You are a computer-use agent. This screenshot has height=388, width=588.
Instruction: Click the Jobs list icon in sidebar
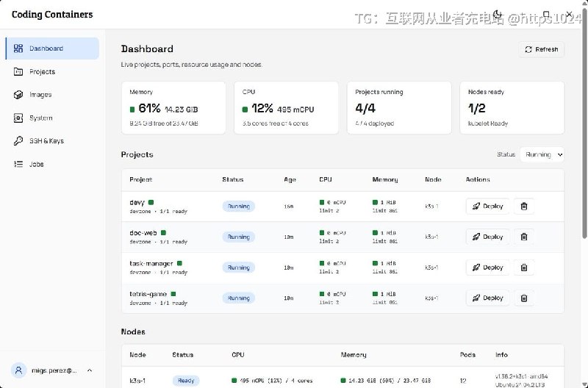(18, 164)
